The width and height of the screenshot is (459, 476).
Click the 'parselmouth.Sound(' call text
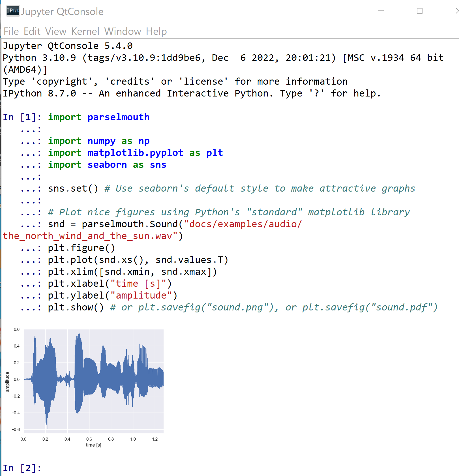point(132,224)
